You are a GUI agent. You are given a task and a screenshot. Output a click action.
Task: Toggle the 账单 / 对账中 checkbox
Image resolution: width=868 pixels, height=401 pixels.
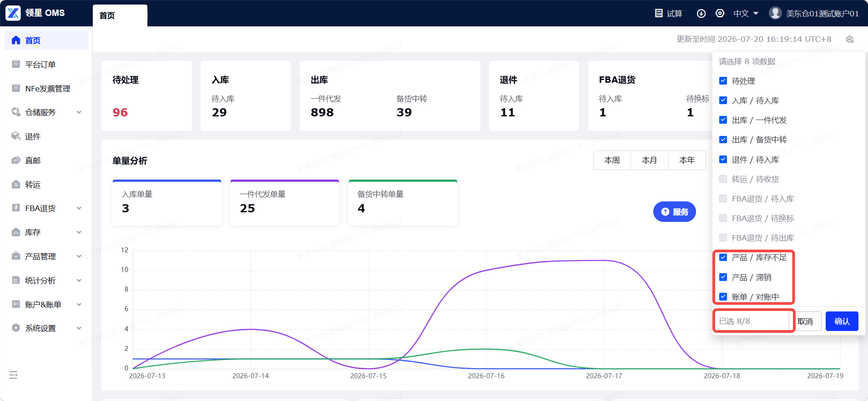pos(723,296)
